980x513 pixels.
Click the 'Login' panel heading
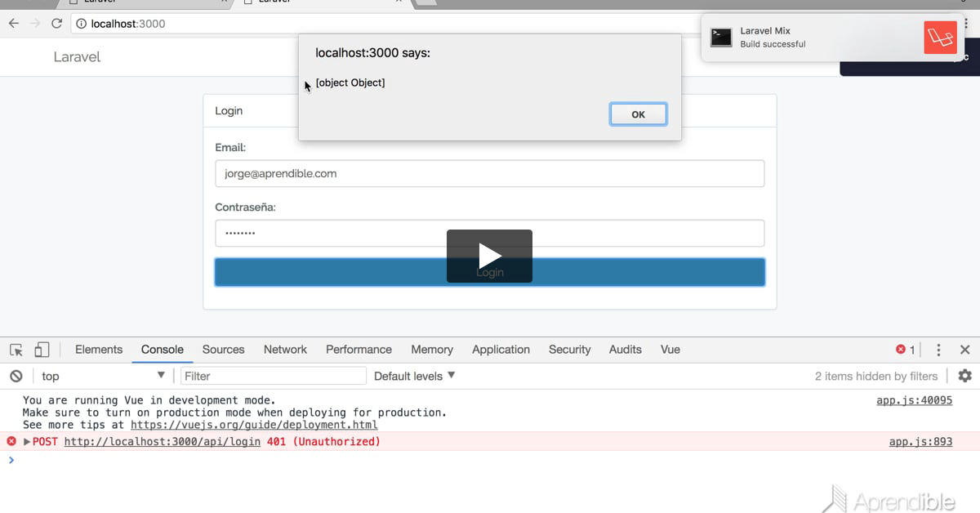click(229, 111)
